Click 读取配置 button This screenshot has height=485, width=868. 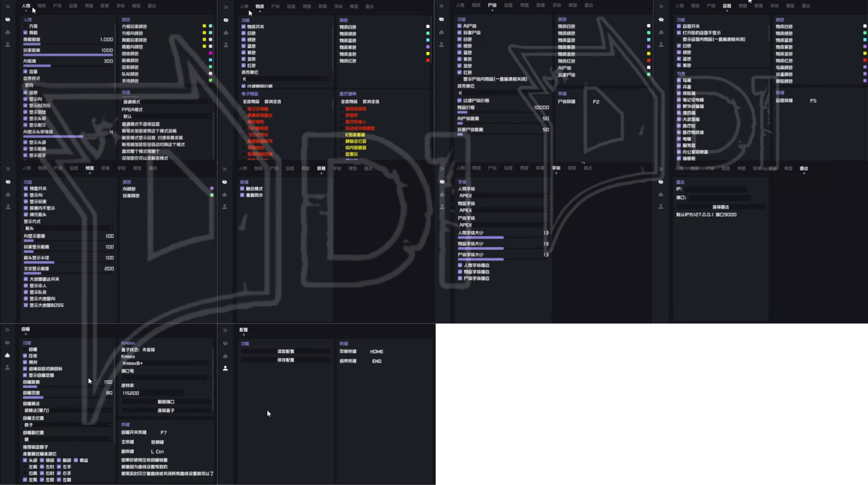(285, 351)
